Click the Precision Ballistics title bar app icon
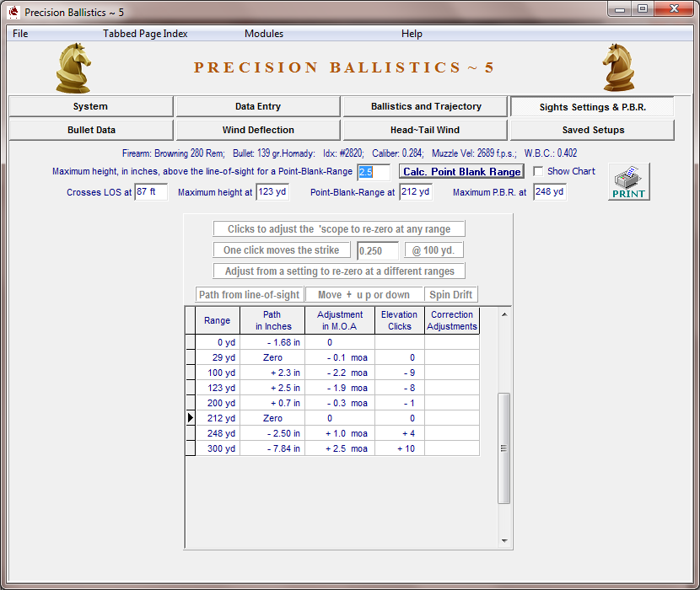 coord(13,12)
